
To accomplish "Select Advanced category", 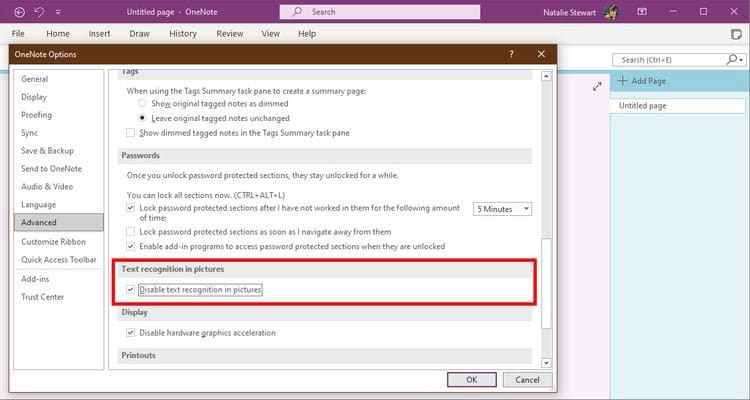I will click(x=58, y=222).
